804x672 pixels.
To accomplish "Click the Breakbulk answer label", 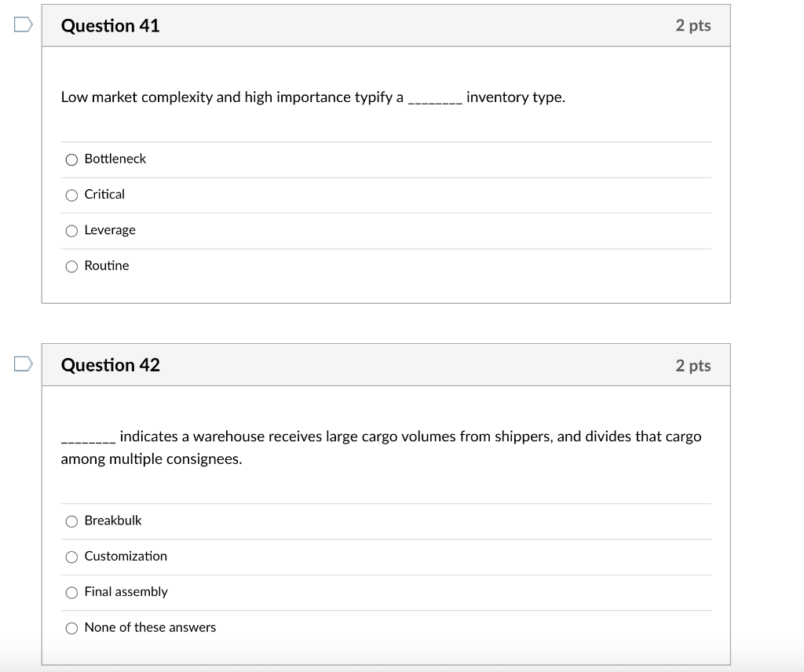I will tap(113, 520).
